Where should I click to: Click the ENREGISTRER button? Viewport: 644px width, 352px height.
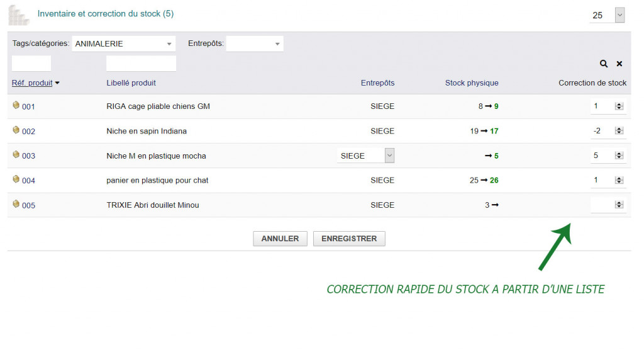point(349,239)
